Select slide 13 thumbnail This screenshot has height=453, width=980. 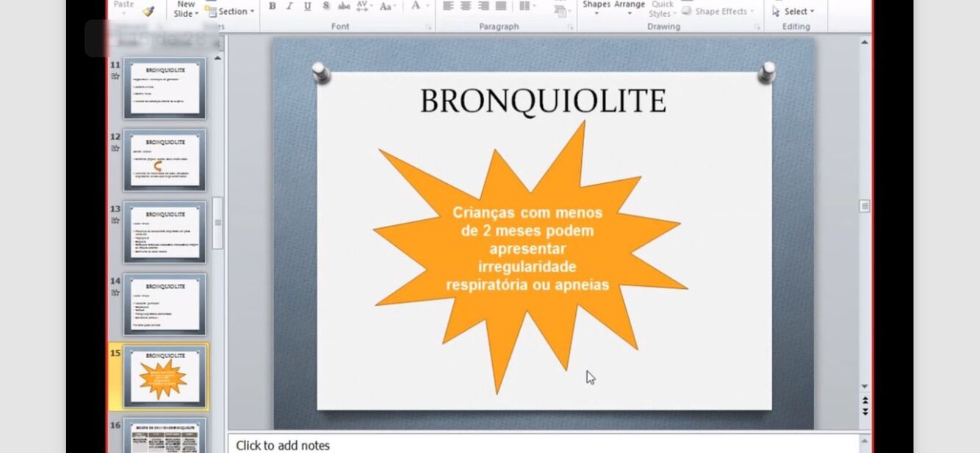coord(165,232)
